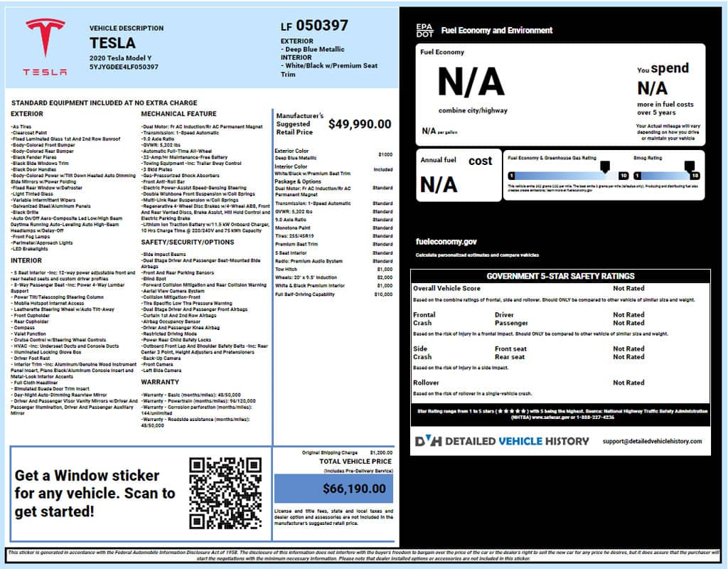This screenshot has height=569, width=728.
Task: Click the Rollover label
Action: coord(426,383)
